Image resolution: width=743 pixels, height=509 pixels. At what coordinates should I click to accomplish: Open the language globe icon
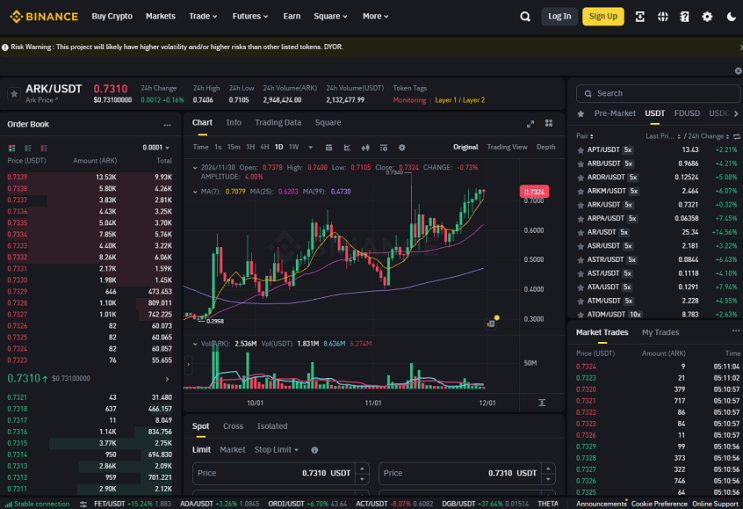coord(662,17)
